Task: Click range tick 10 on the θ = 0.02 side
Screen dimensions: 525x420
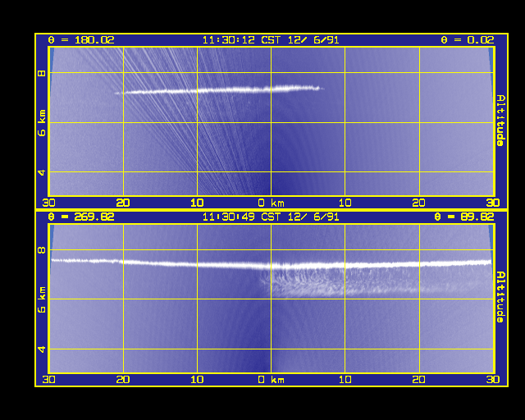Action: point(345,203)
